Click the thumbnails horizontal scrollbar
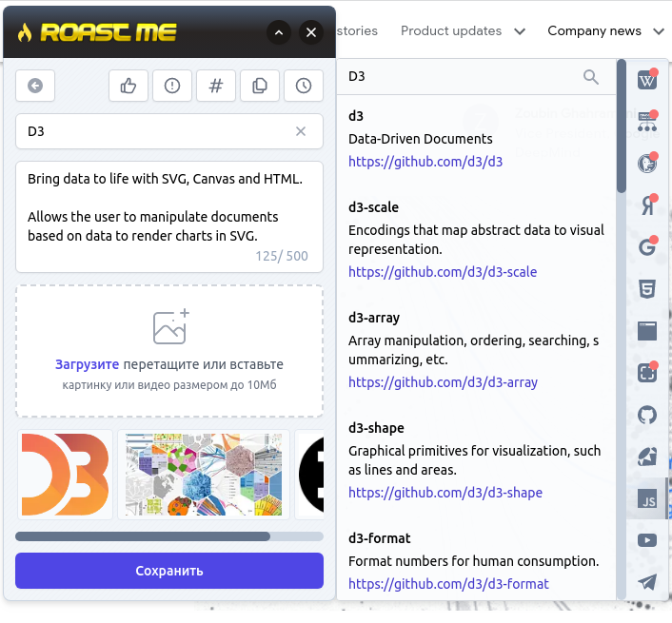This screenshot has width=672, height=623. 143,536
